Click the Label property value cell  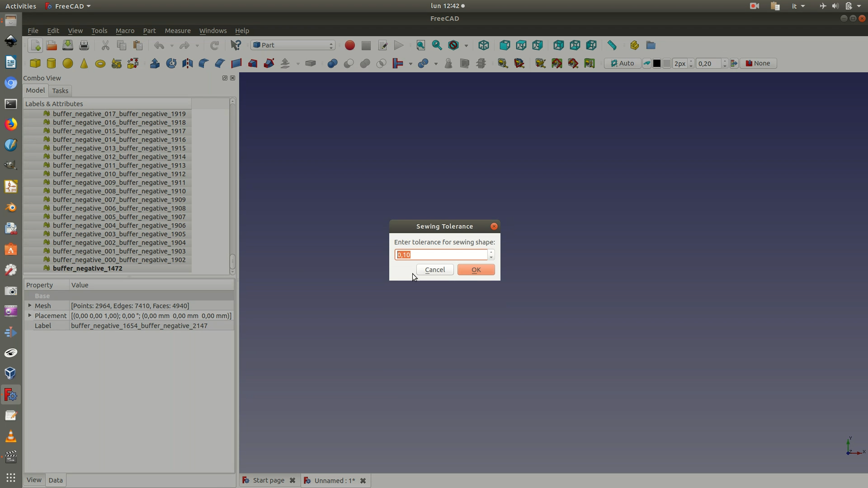tap(151, 326)
